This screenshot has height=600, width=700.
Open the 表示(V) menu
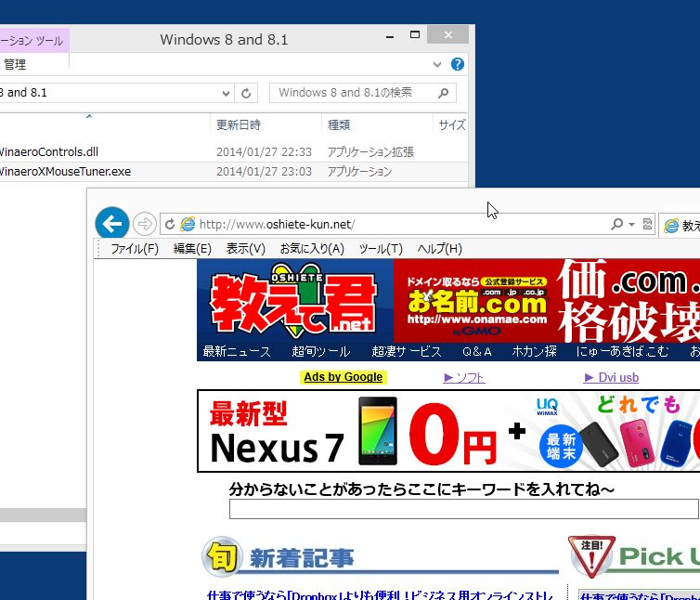[245, 248]
